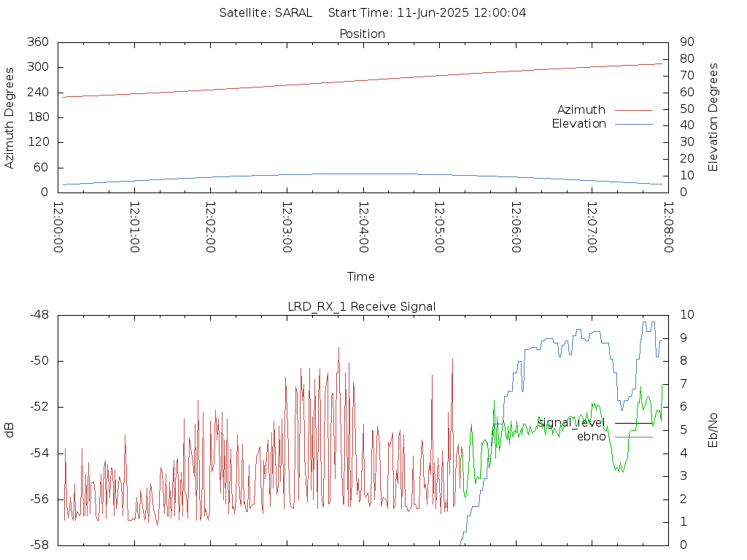Click the '12:07:00' time tick label
747x560 pixels.
pyautogui.click(x=592, y=227)
